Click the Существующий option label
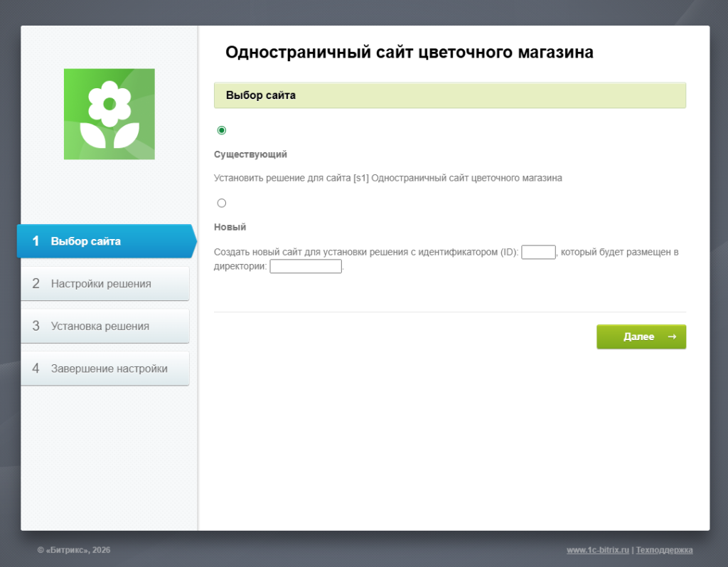Viewport: 728px width, 567px height. tap(250, 154)
